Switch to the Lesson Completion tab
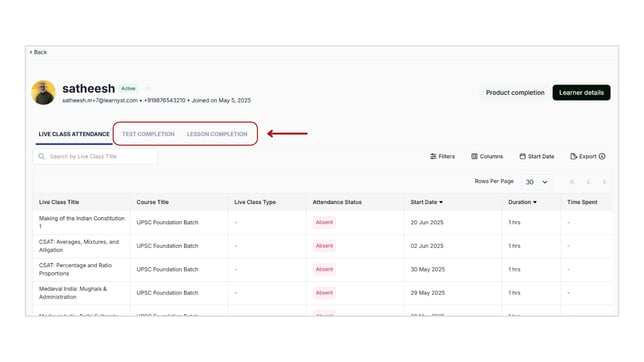The image size is (644, 362). tap(217, 134)
